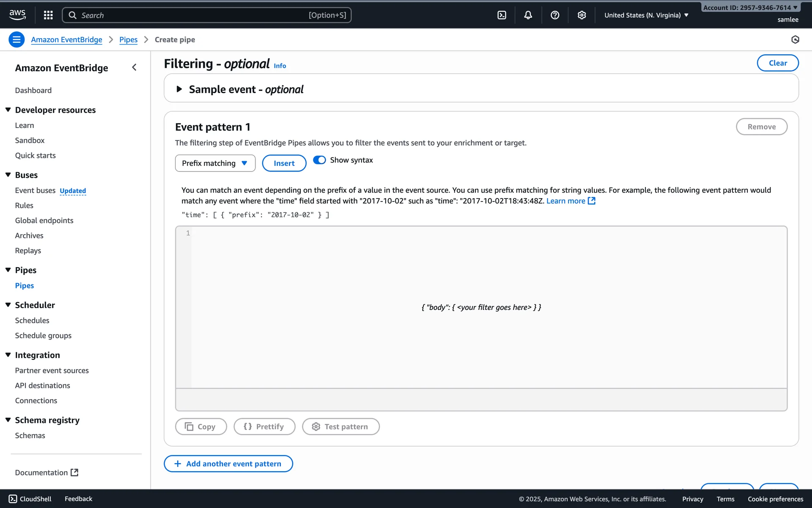Screen dimensions: 812x508
Task: Open the AWS services grid menu
Action: (48, 15)
